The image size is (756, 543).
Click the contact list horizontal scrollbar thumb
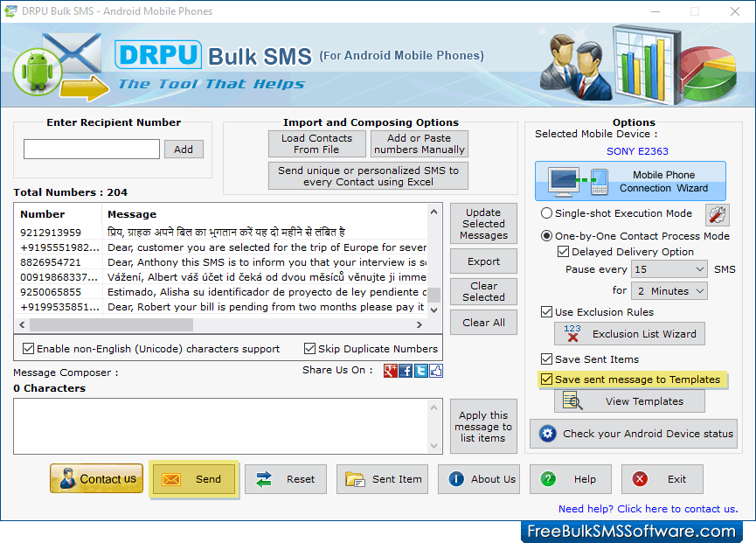(111, 325)
